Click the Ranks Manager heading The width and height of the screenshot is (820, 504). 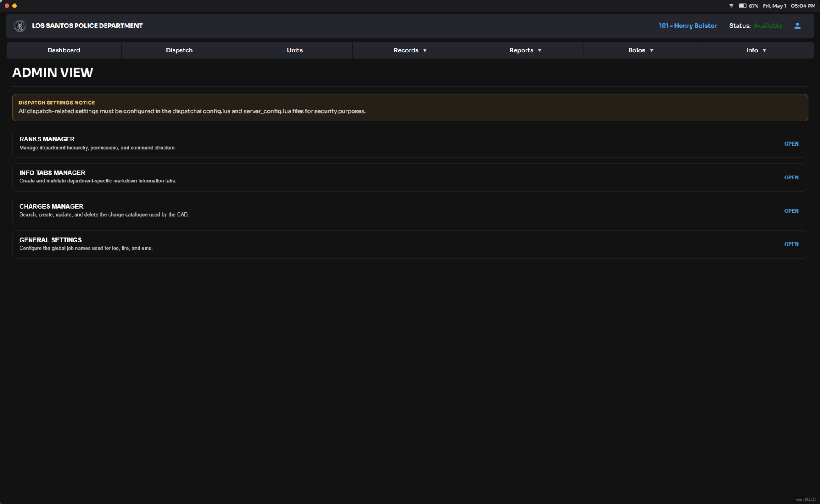pos(47,139)
